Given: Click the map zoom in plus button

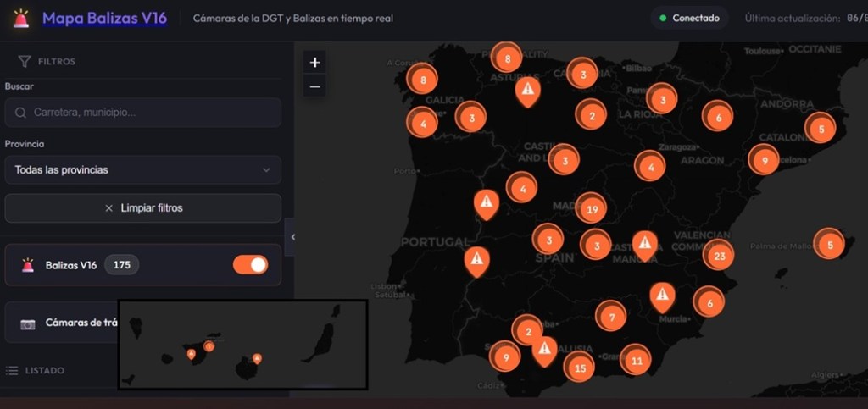Looking at the screenshot, I should [314, 63].
